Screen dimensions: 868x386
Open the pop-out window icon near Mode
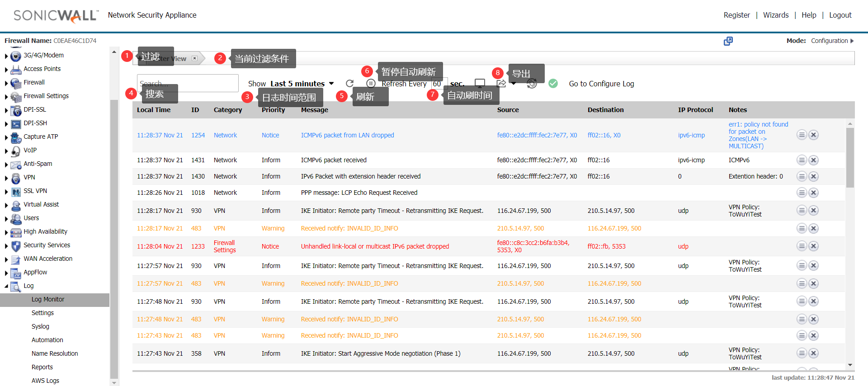(x=728, y=41)
